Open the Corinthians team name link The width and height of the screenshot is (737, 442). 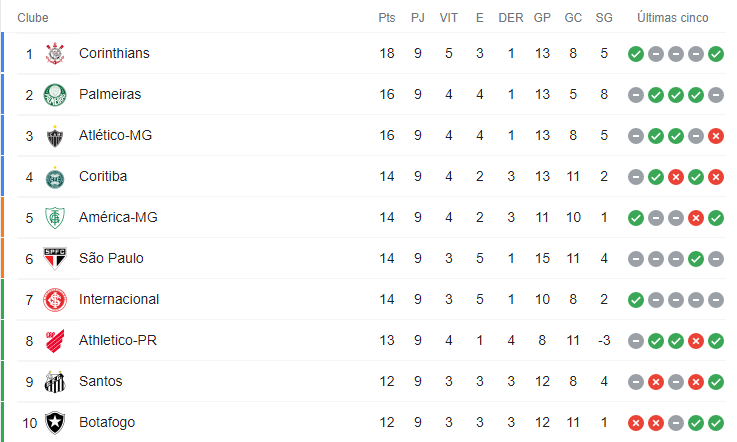114,53
